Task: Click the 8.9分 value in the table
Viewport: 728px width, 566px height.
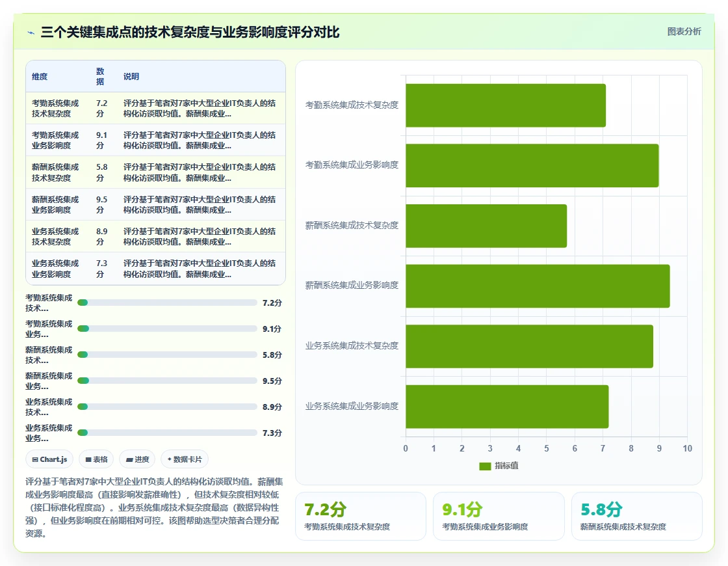Action: click(101, 237)
